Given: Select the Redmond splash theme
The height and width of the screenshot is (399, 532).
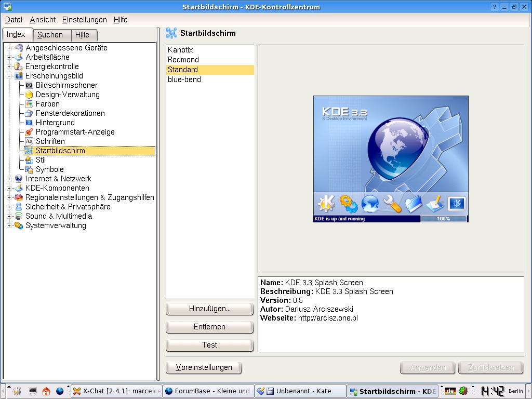Looking at the screenshot, I should [210, 60].
